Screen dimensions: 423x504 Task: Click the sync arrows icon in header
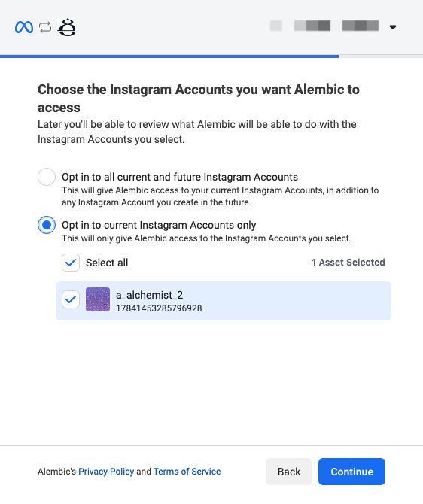point(45,27)
